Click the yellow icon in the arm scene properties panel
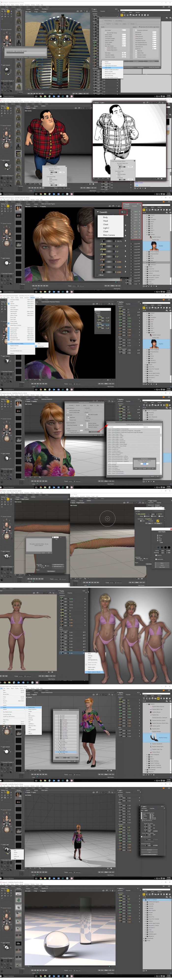Screen dimensions: 172x980 [x=158, y=521]
